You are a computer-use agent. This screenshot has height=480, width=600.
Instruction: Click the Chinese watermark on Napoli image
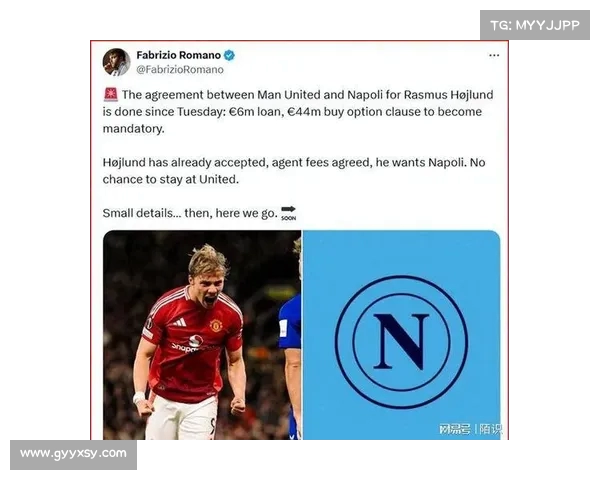point(470,429)
